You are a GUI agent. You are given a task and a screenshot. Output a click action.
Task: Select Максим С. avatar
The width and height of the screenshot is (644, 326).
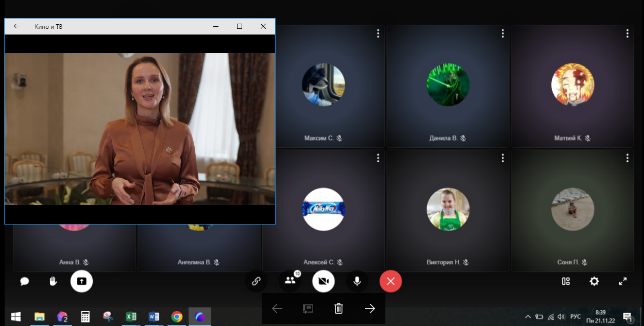pos(324,84)
